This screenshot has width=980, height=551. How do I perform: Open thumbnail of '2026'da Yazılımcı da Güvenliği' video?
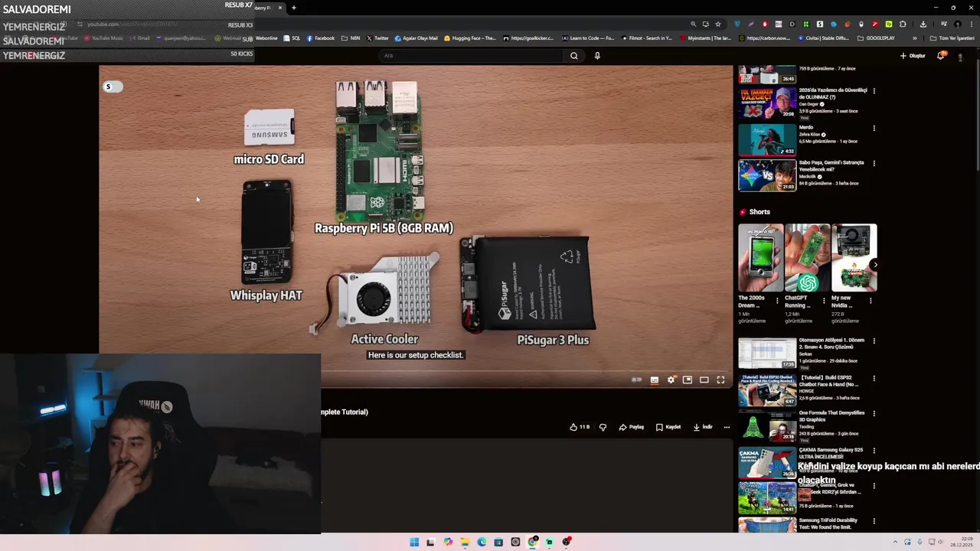(766, 103)
